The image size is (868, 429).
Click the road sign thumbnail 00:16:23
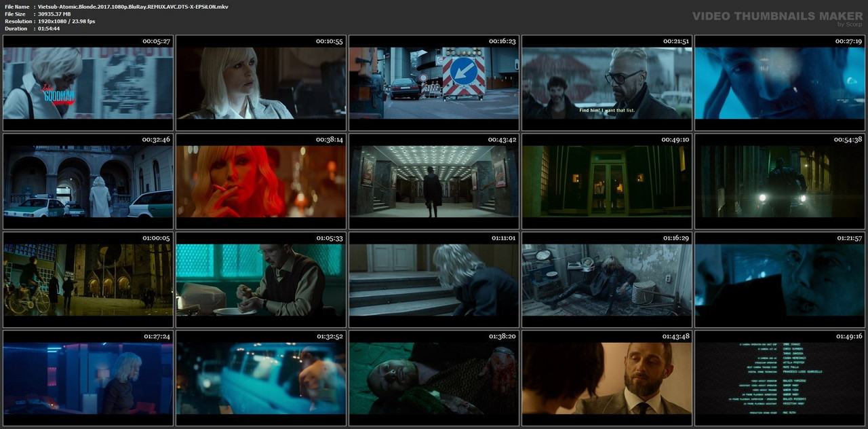[x=434, y=83]
